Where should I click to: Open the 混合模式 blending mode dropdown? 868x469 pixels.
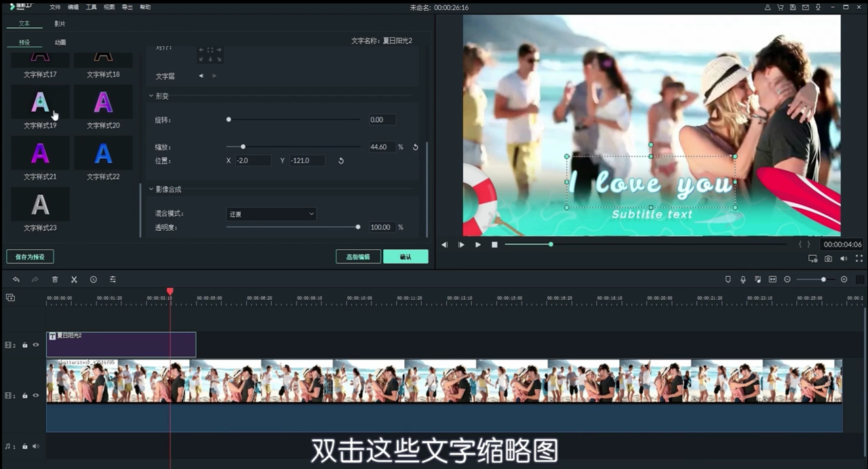tap(271, 214)
